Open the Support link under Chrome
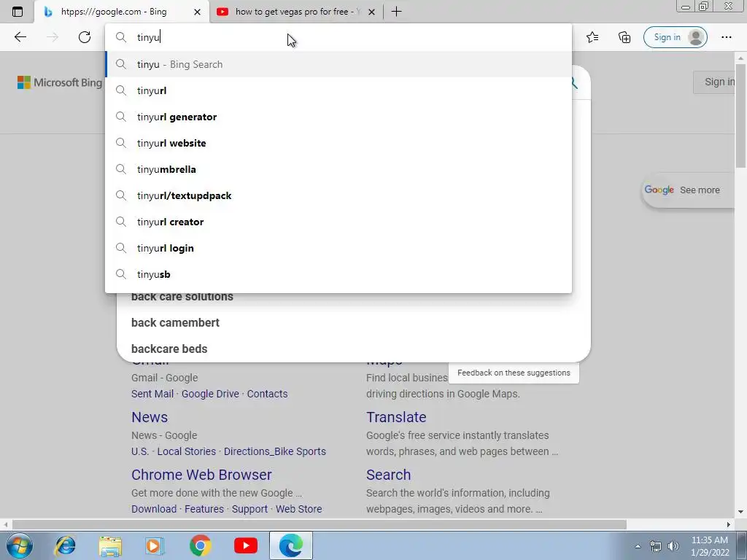 coord(249,509)
